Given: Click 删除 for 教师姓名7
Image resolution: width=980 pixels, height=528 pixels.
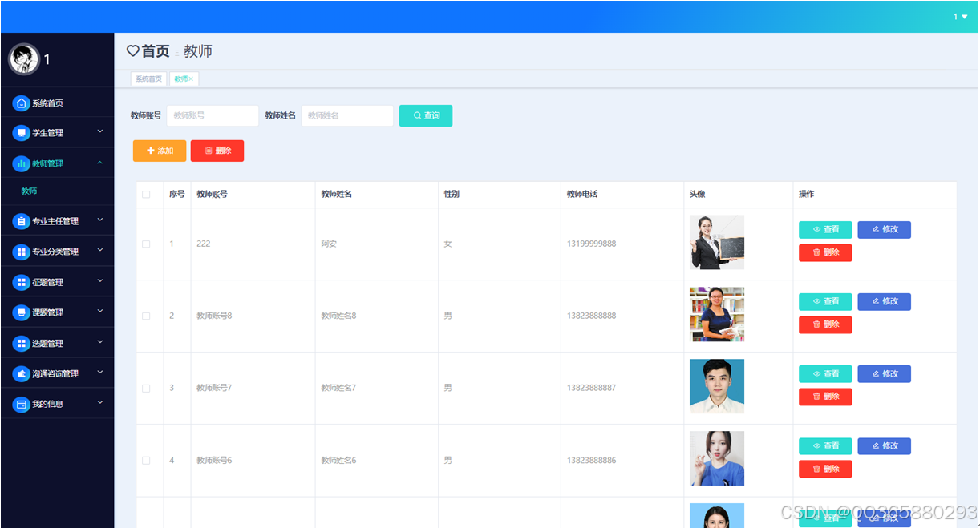Looking at the screenshot, I should [825, 397].
